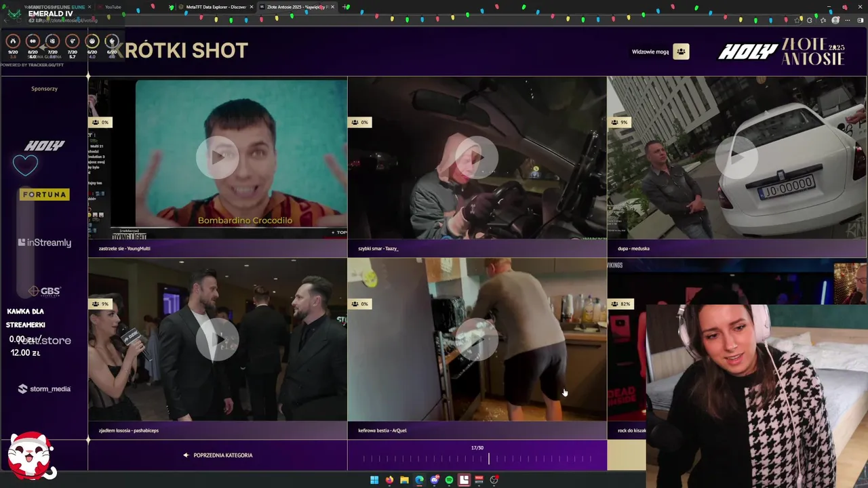Click the 'zastrzele sie - YoungMulti' caption

[x=124, y=249]
